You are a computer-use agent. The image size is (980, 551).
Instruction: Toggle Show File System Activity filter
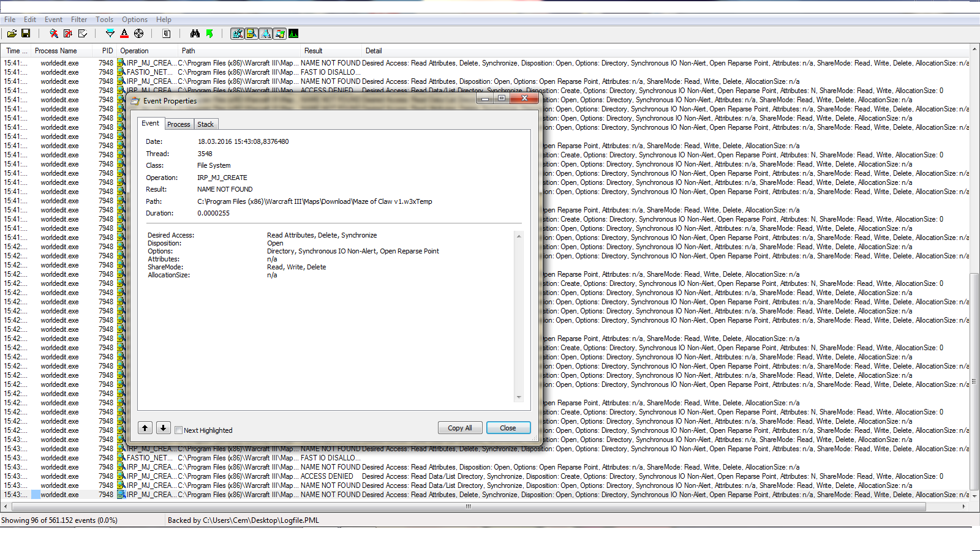coord(252,34)
